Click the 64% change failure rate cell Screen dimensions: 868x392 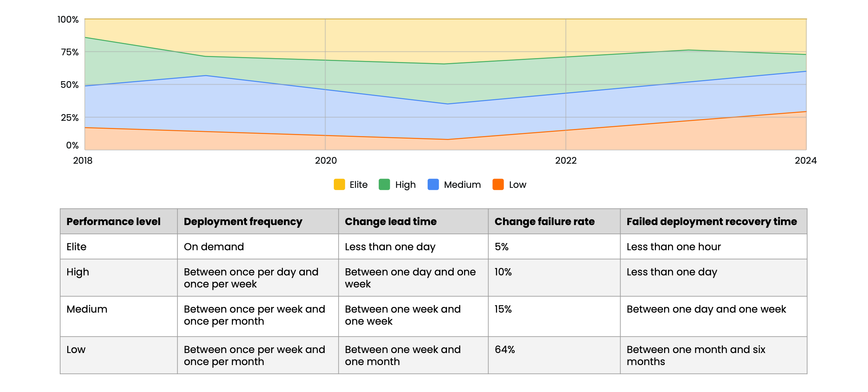pyautogui.click(x=505, y=350)
